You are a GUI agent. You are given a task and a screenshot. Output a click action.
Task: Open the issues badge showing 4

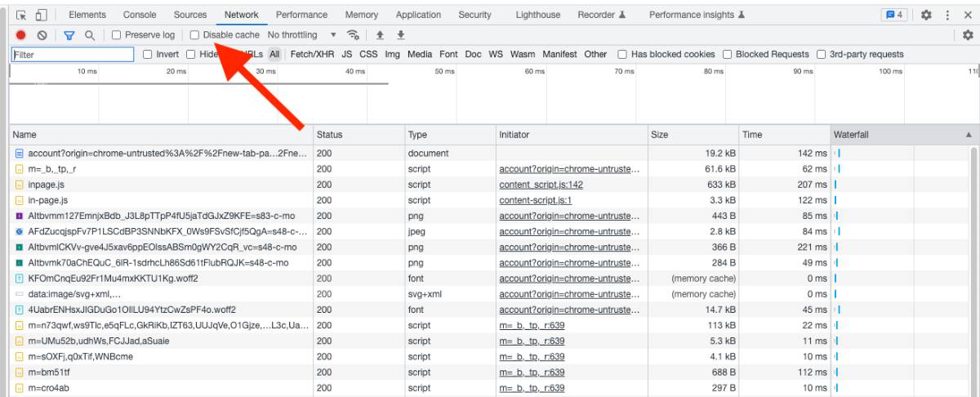[893, 15]
